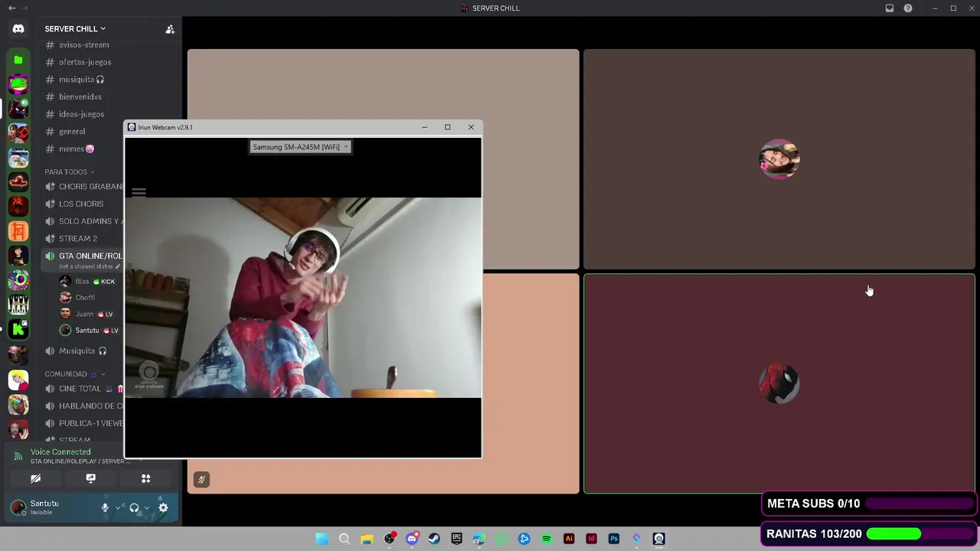
Task: Open Steam from taskbar
Action: click(x=434, y=539)
